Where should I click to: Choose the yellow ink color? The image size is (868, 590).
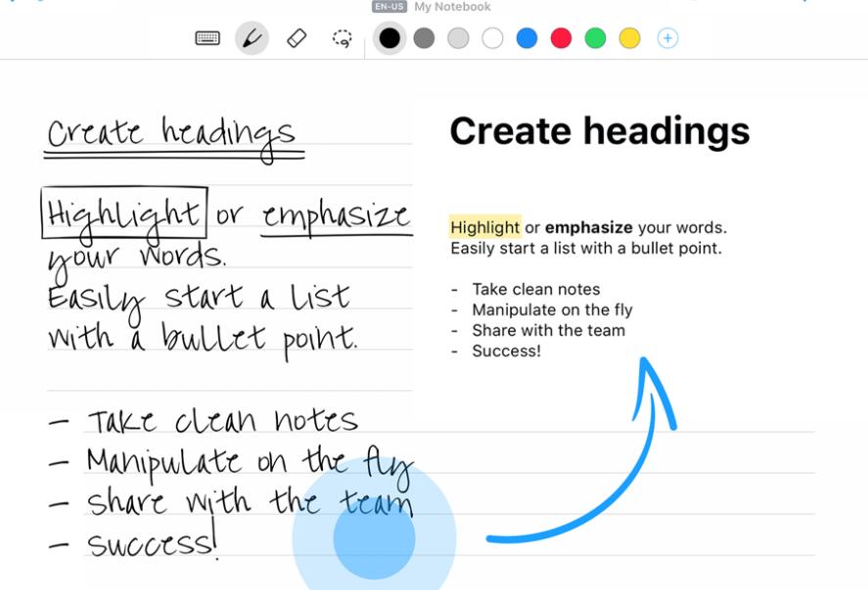point(630,38)
